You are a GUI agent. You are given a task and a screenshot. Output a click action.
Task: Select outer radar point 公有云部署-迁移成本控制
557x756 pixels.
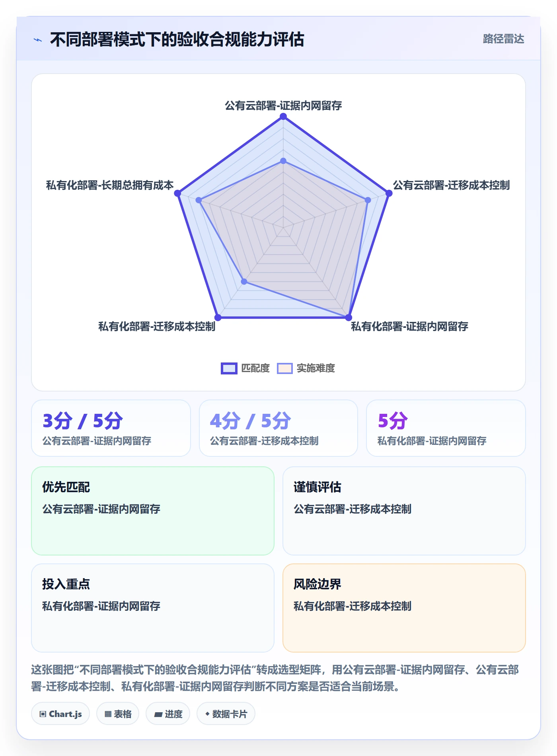pos(389,193)
